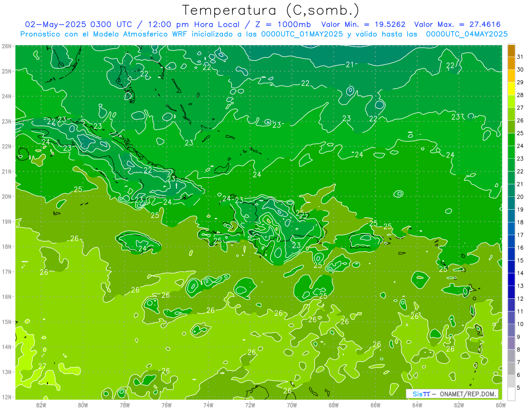Pick the dark blue swatch between 13 and 14
Viewport: 532px width, 411px height.
click(511, 279)
